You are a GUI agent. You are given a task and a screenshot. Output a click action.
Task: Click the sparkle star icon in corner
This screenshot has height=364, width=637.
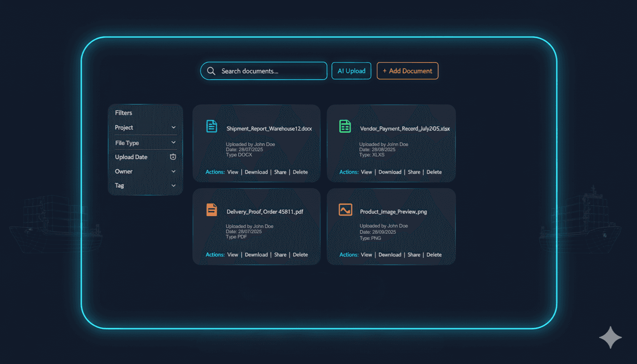click(610, 337)
